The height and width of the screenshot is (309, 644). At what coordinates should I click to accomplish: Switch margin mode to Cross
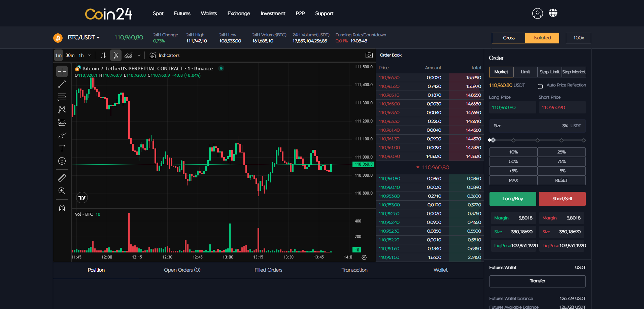click(508, 38)
